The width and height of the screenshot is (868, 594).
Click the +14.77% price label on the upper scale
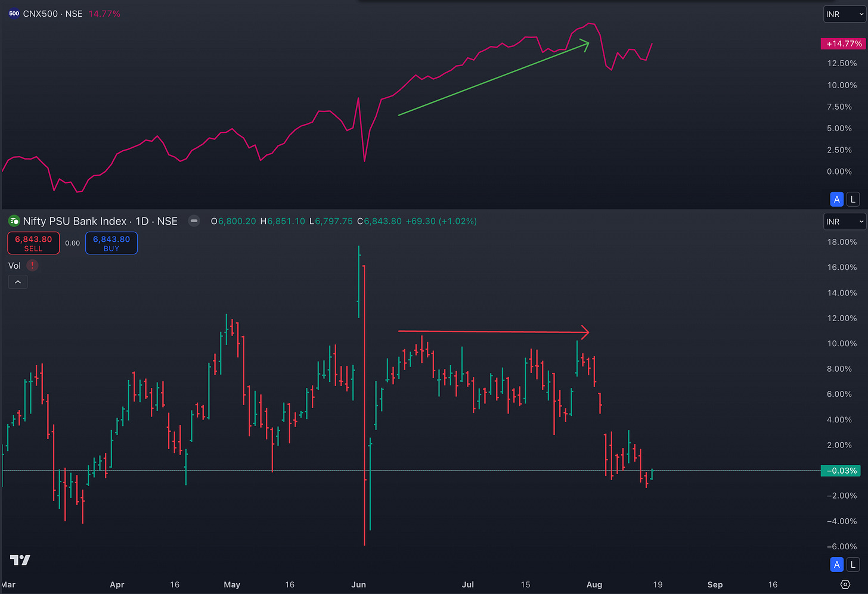844,43
